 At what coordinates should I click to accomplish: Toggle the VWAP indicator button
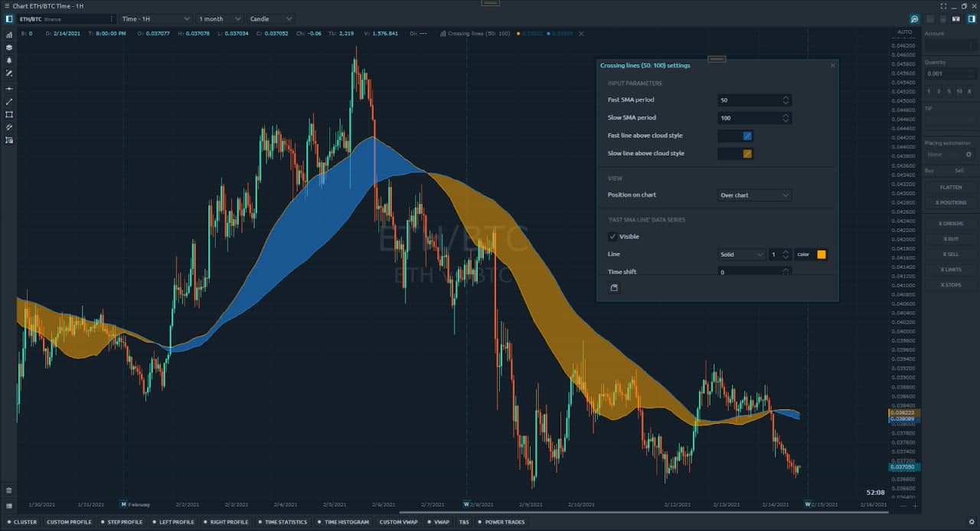click(x=441, y=522)
